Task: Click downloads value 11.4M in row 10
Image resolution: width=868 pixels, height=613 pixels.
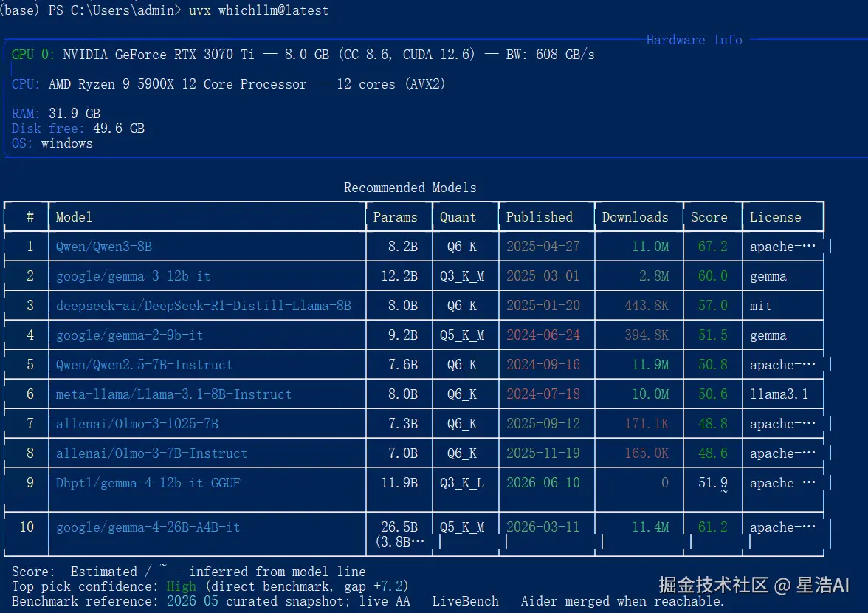Action: 650,527
